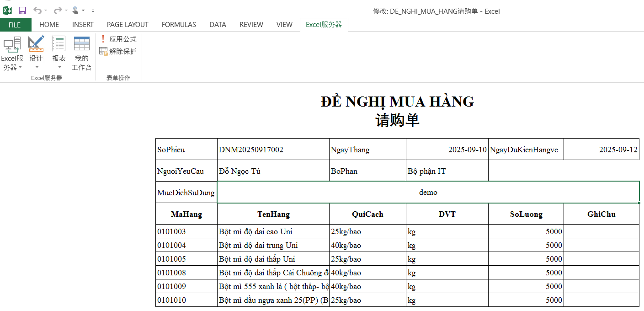
Task: Click the 应用公式 apply formula button
Action: [118, 39]
